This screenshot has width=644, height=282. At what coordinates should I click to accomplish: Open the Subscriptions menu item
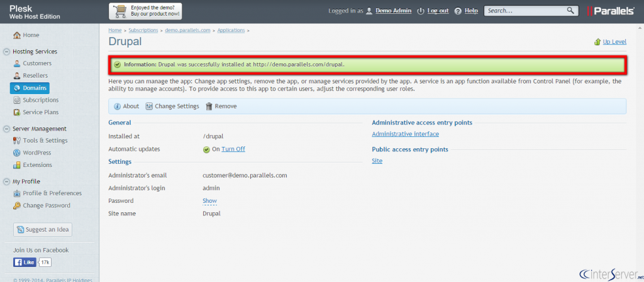[x=41, y=100]
